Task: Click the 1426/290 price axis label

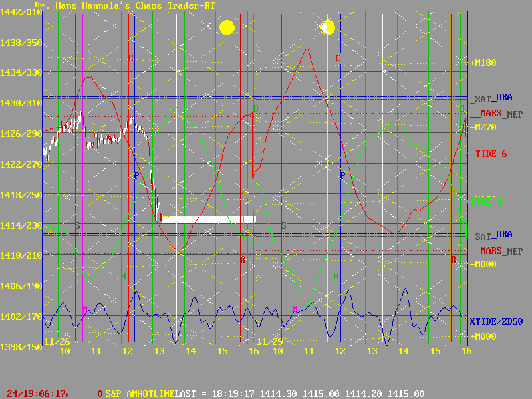Action: pyautogui.click(x=21, y=134)
